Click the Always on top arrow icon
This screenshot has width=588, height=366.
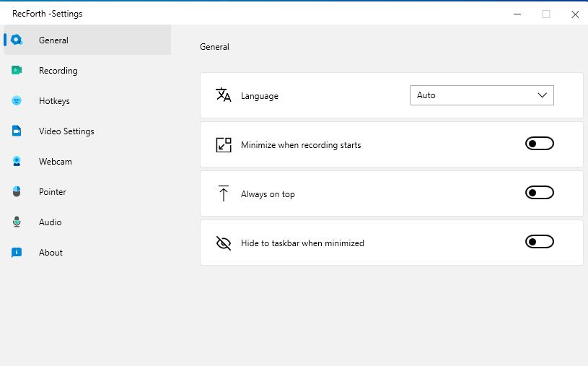point(224,193)
